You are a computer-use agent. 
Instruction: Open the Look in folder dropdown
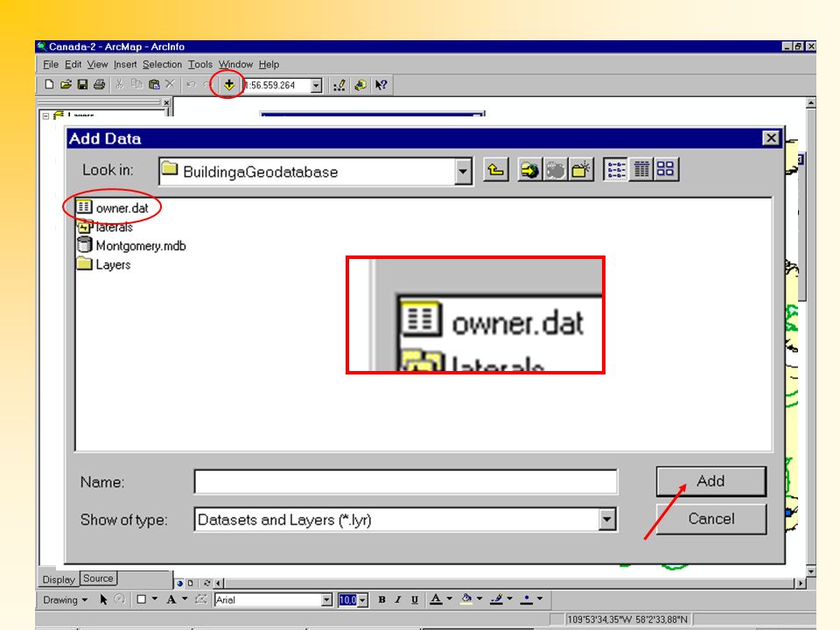[x=463, y=171]
